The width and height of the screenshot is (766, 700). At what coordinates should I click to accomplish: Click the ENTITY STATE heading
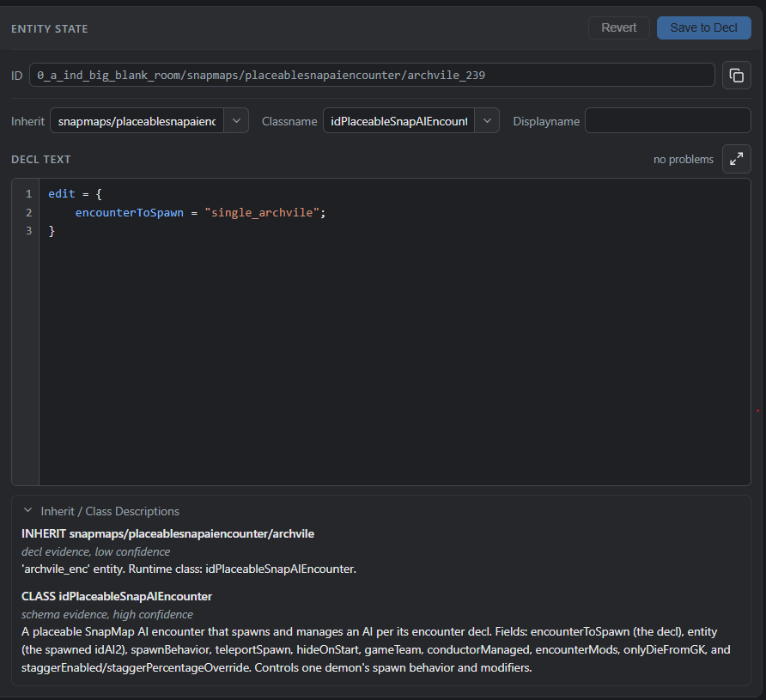tap(50, 29)
